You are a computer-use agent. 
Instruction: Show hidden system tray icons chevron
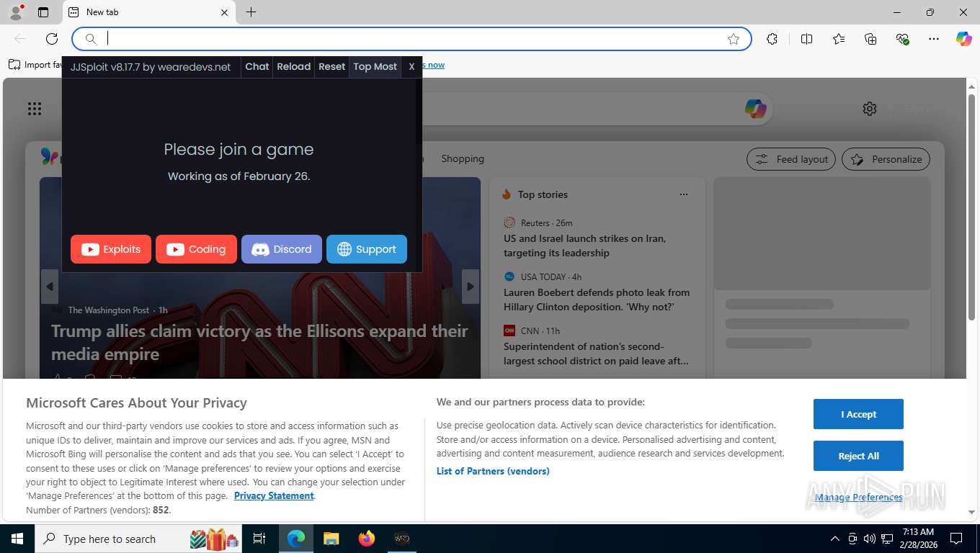tap(835, 539)
